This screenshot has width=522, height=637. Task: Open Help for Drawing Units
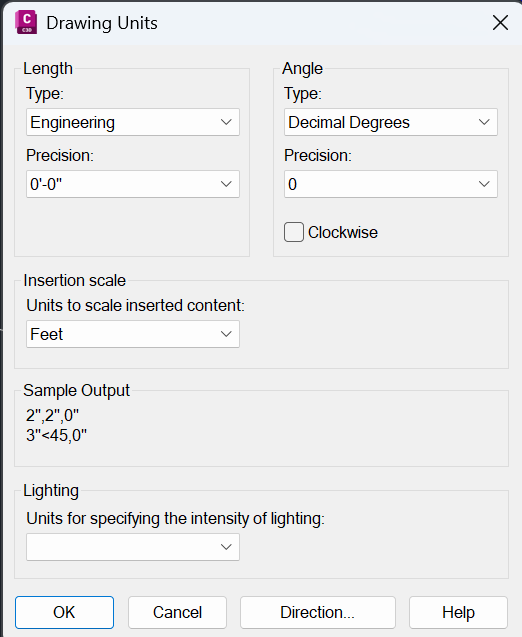point(458,612)
